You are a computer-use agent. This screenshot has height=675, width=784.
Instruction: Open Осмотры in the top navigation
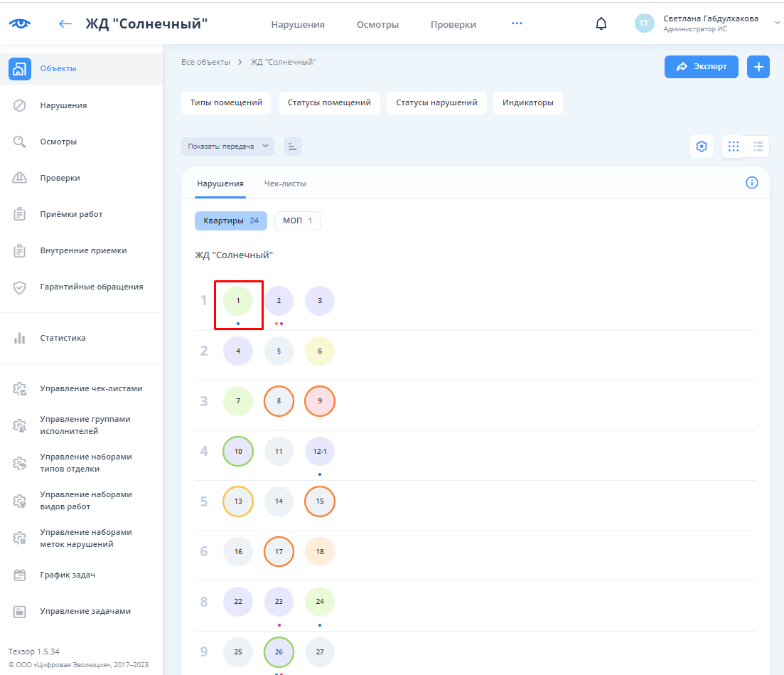point(377,24)
